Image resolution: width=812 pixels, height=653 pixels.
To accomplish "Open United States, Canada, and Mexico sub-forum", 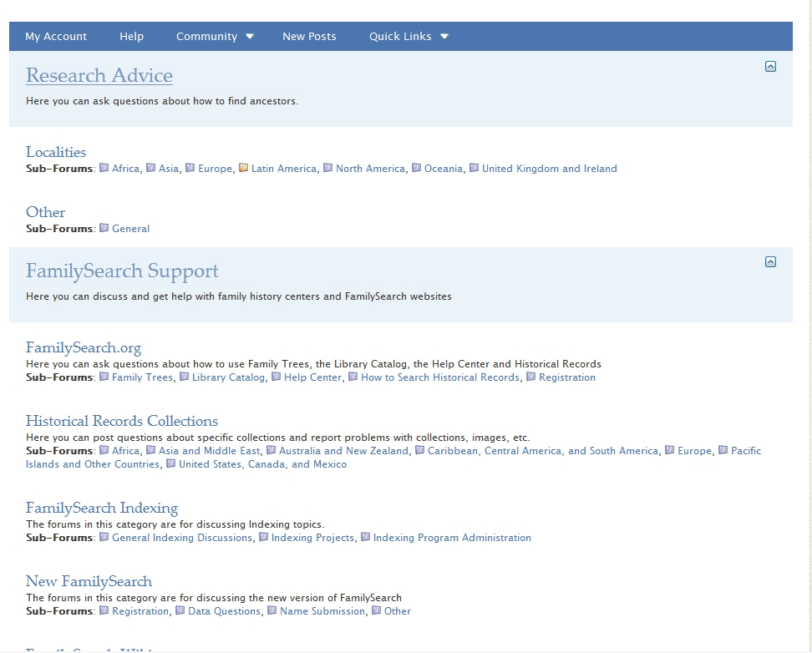I will 262,464.
